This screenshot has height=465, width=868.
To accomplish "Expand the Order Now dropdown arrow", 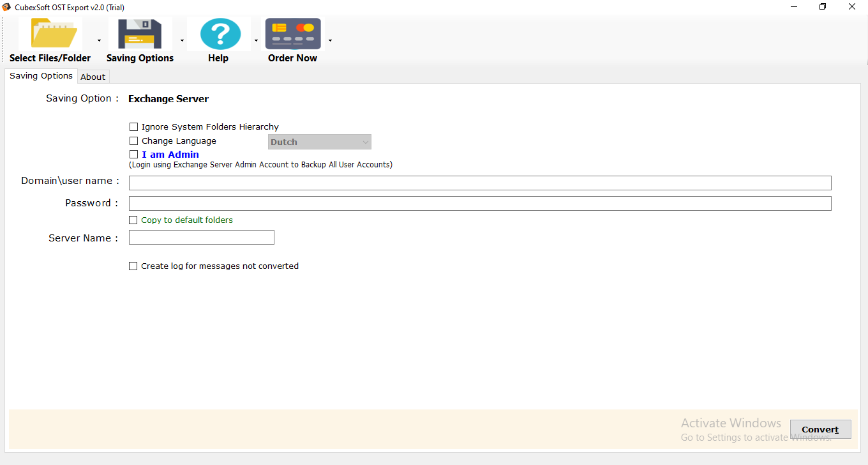I will tap(330, 41).
